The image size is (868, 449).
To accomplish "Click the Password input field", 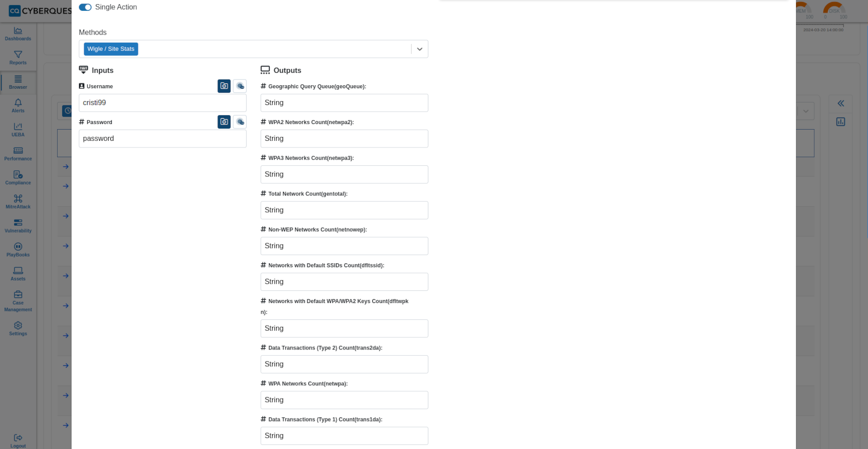I will click(162, 138).
